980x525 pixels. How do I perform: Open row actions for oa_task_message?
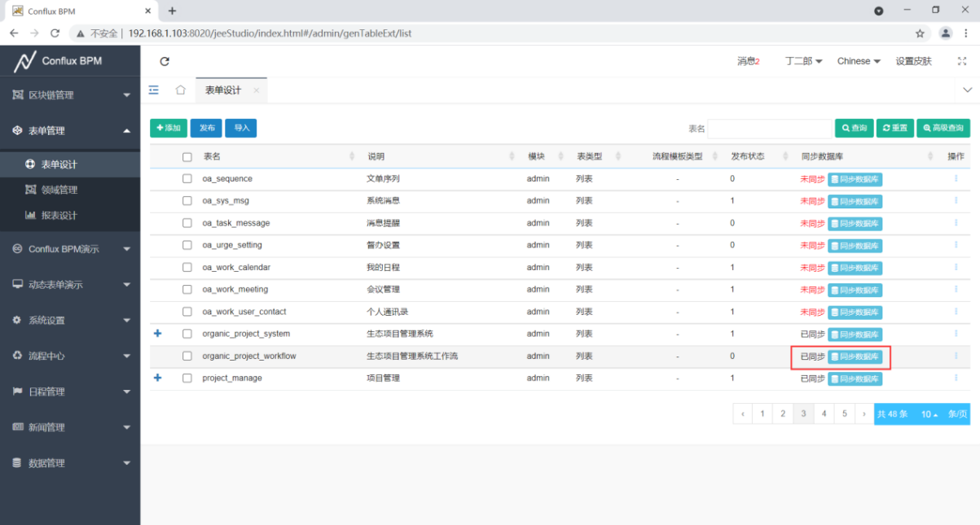[956, 223]
